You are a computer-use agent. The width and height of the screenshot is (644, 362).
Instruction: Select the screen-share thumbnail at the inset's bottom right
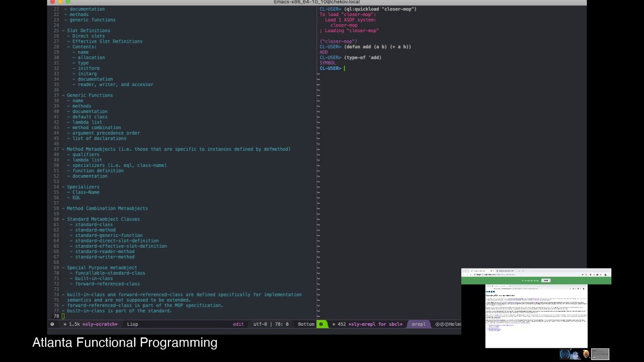pyautogui.click(x=600, y=354)
